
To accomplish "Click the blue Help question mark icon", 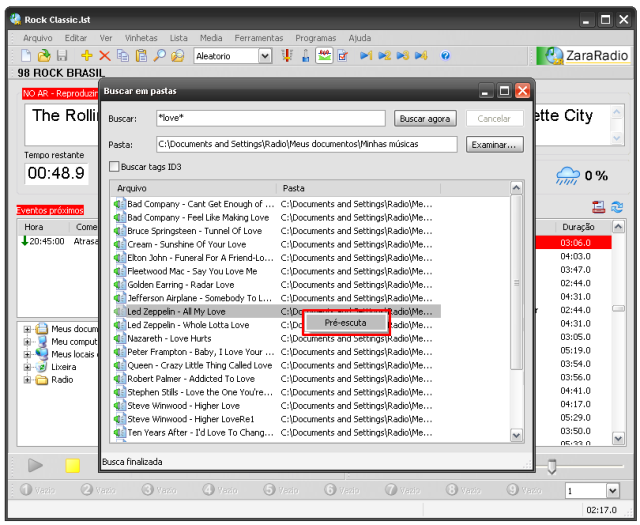I will [x=445, y=56].
